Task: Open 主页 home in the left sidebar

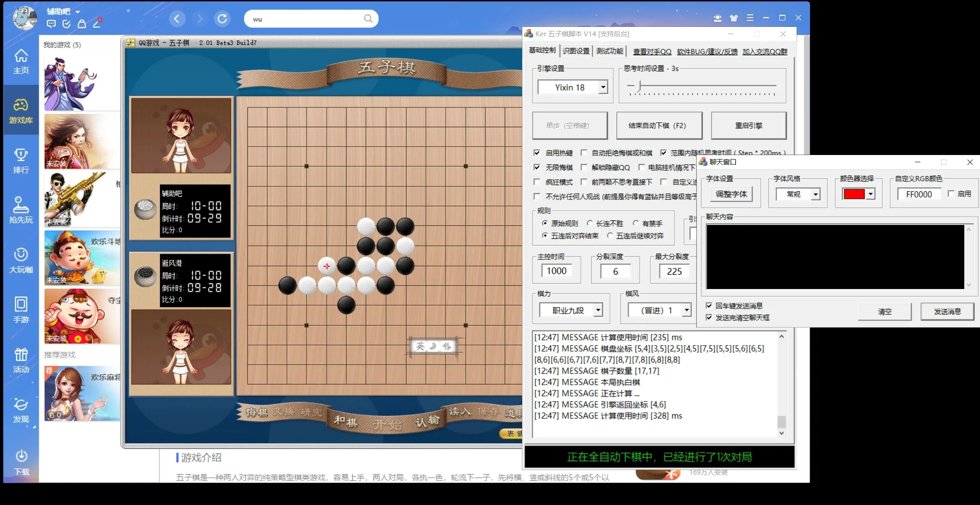Action: [21, 61]
